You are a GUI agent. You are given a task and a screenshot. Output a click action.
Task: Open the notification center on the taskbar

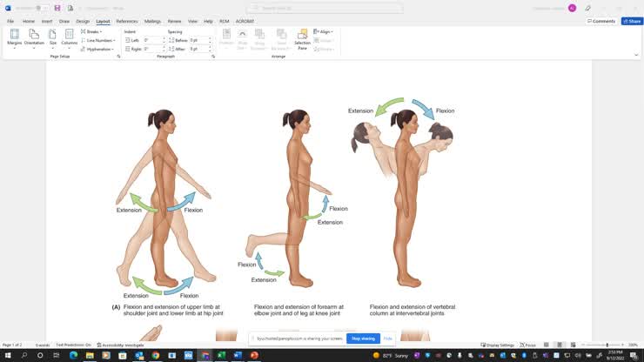[x=634, y=355]
